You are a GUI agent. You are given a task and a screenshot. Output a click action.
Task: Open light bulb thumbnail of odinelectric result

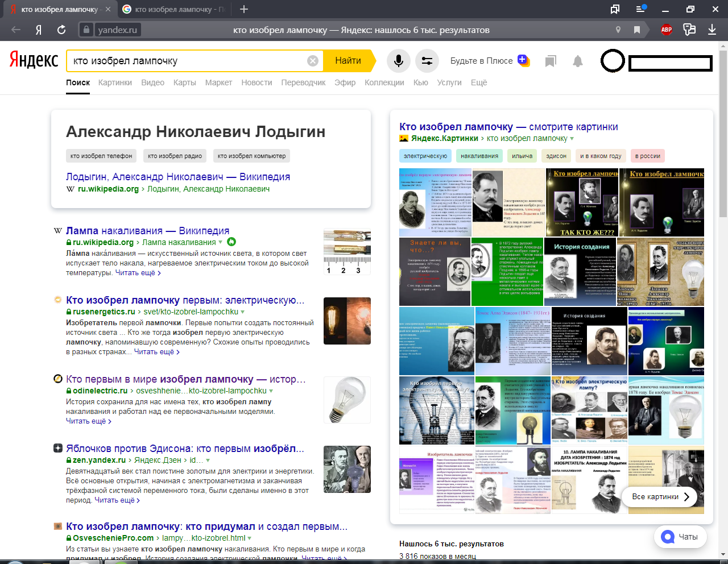pyautogui.click(x=347, y=400)
